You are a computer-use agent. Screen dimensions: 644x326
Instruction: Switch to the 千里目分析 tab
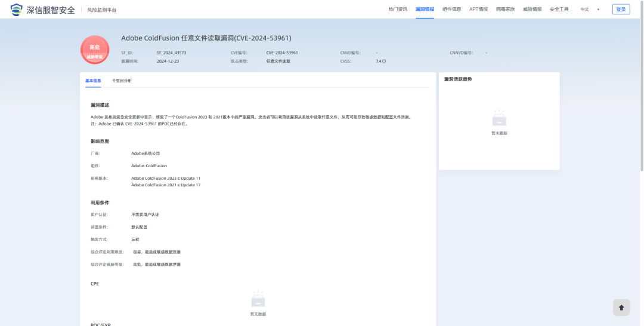pyautogui.click(x=122, y=81)
